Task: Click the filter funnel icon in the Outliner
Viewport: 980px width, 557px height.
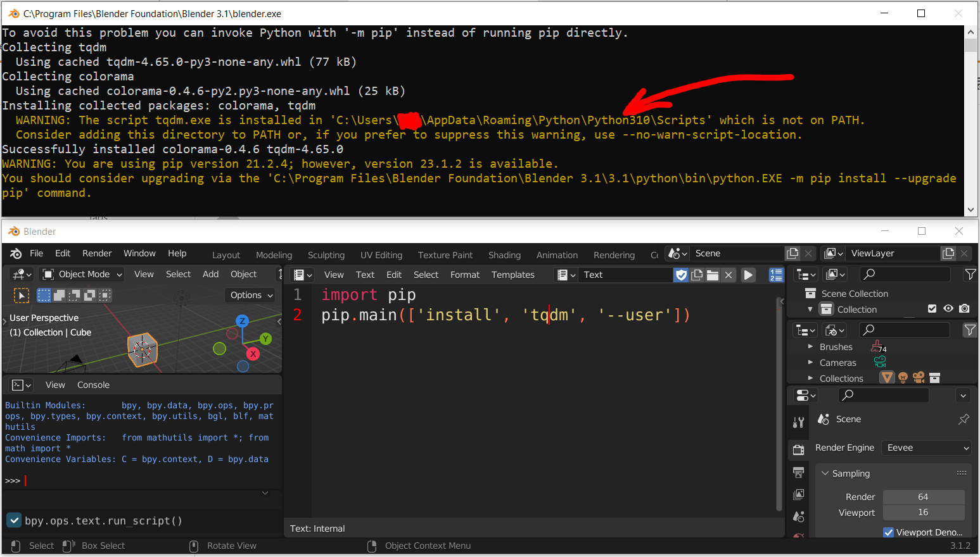Action: 970,274
